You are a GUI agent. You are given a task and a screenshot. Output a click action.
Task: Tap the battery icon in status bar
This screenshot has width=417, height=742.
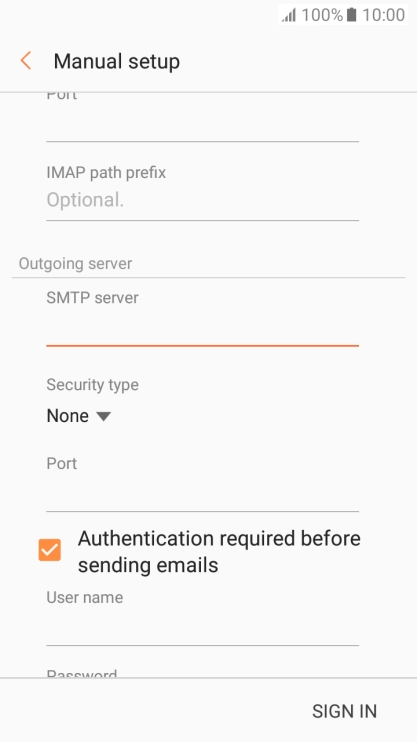click(351, 15)
